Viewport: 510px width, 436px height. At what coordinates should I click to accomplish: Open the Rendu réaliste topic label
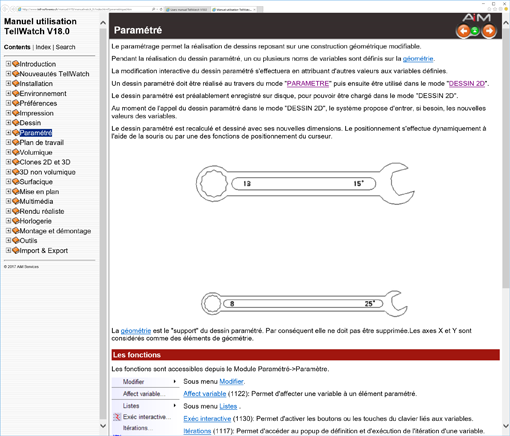[x=42, y=211]
